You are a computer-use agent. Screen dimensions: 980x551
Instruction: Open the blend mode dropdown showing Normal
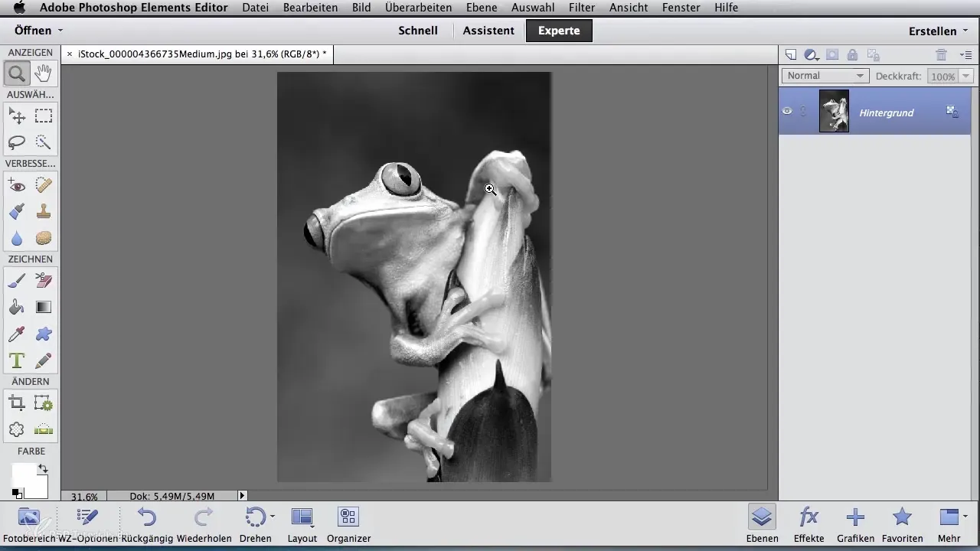click(825, 76)
